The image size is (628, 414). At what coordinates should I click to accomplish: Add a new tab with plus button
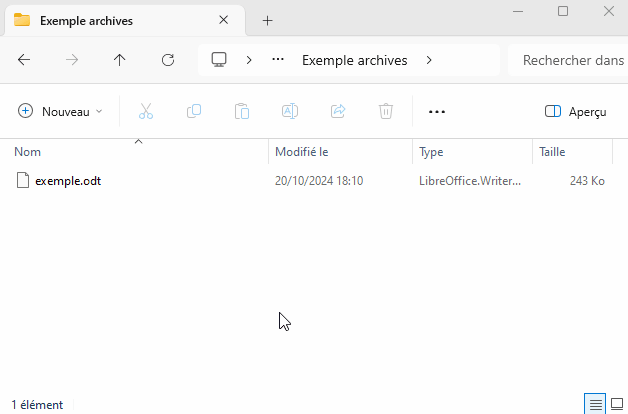(x=267, y=20)
